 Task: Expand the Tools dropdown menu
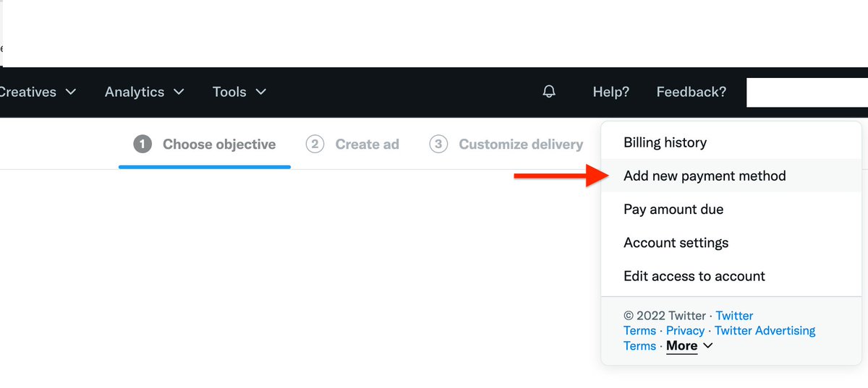[x=239, y=92]
